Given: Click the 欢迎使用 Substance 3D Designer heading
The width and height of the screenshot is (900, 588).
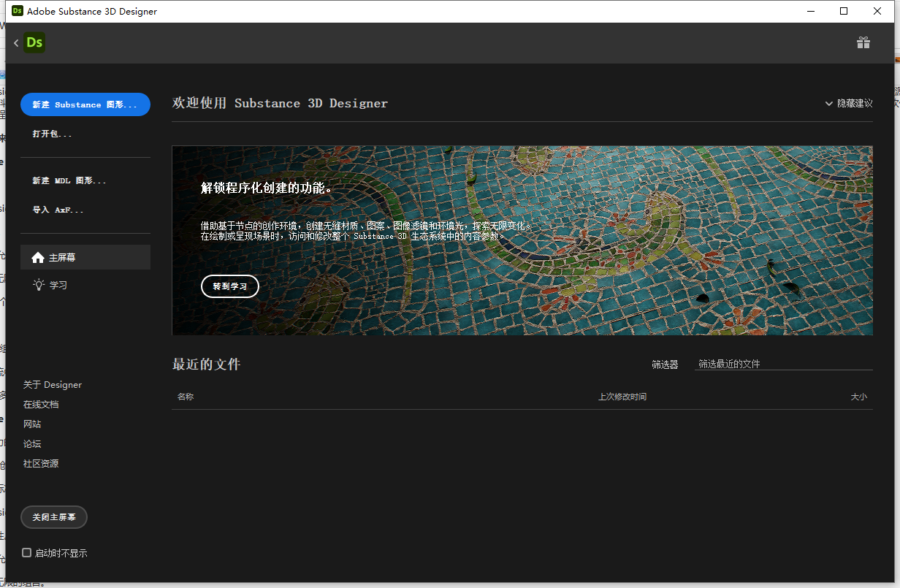Looking at the screenshot, I should (280, 103).
